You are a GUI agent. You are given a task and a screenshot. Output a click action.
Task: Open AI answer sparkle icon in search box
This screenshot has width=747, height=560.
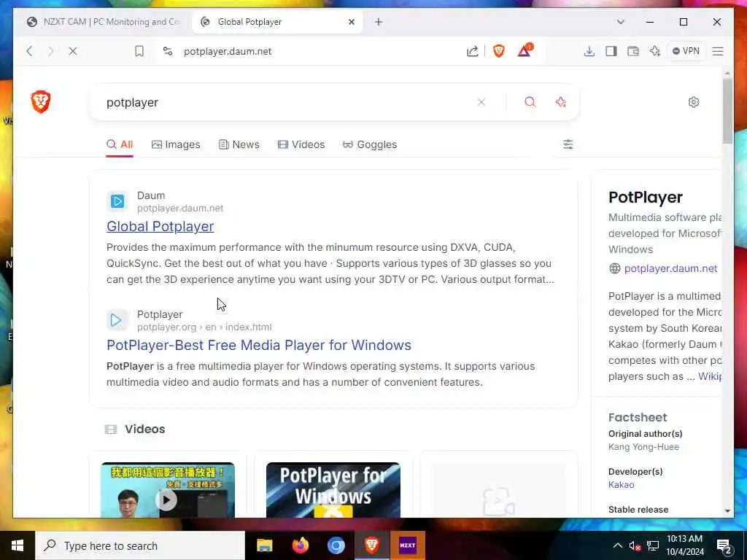[561, 102]
